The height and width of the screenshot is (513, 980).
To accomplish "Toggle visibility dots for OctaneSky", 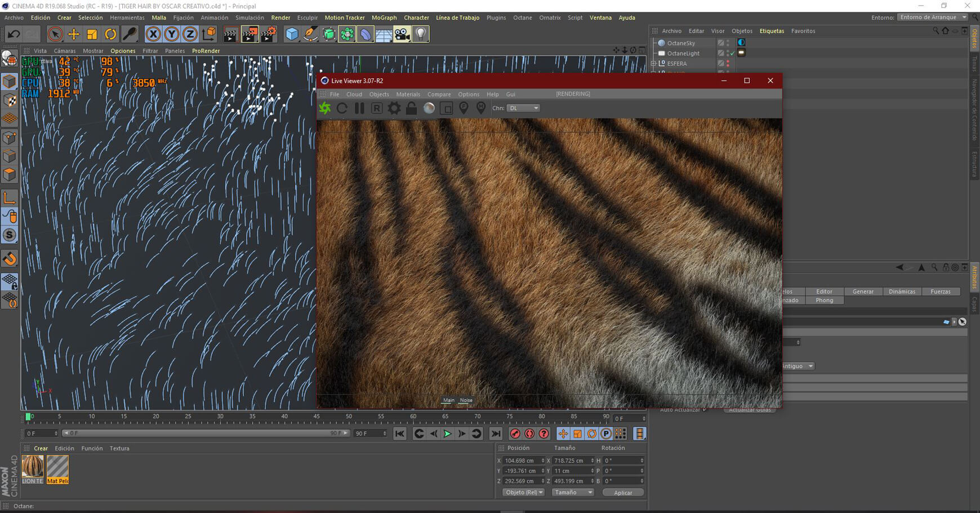I will pyautogui.click(x=728, y=43).
